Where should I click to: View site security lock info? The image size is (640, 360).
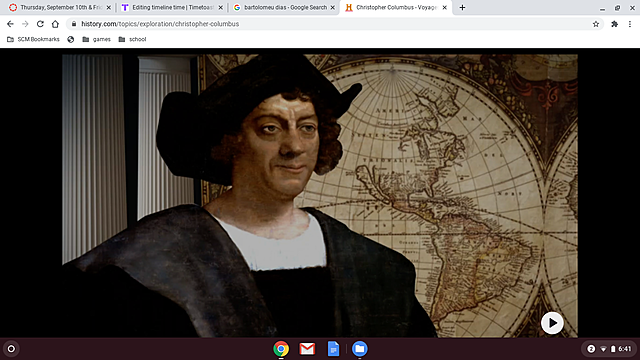(74, 24)
